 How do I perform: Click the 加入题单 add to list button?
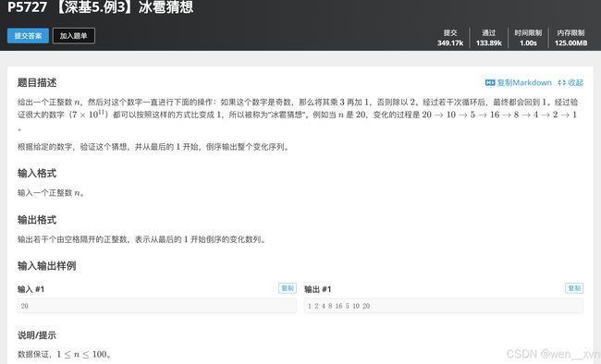(x=74, y=36)
